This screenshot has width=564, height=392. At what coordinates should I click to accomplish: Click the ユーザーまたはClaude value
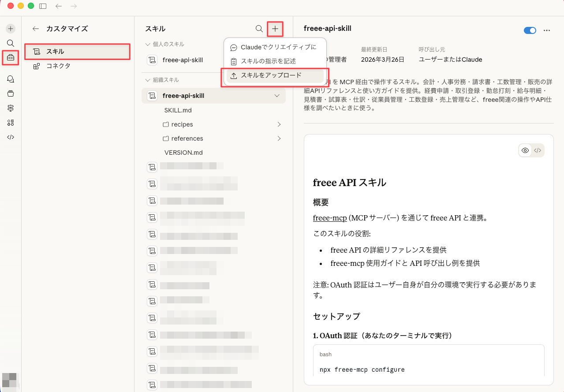pyautogui.click(x=450, y=60)
